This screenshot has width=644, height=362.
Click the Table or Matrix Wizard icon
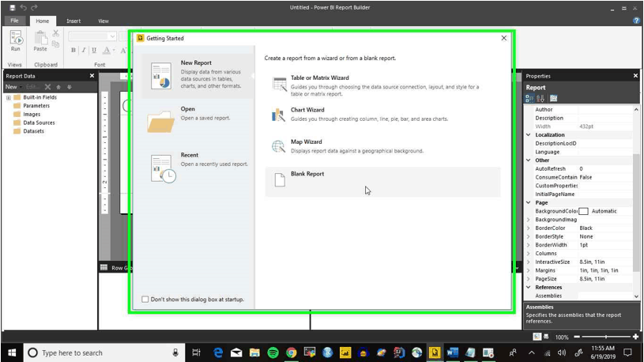tap(279, 85)
